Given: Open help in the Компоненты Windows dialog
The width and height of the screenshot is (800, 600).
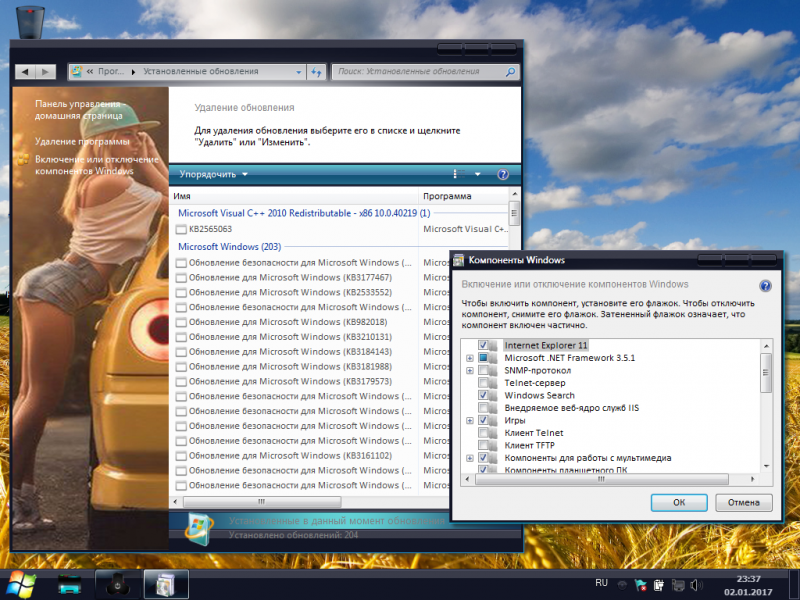Looking at the screenshot, I should [x=765, y=286].
